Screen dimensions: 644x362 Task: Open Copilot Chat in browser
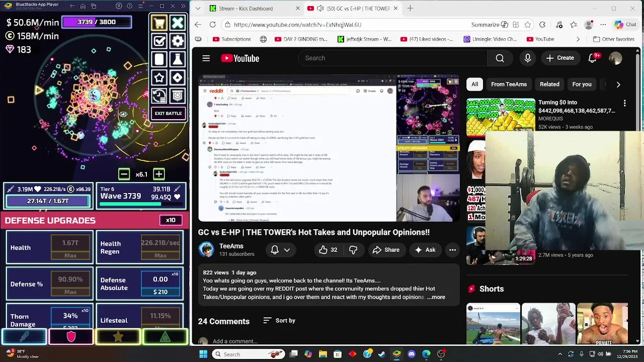625,25
